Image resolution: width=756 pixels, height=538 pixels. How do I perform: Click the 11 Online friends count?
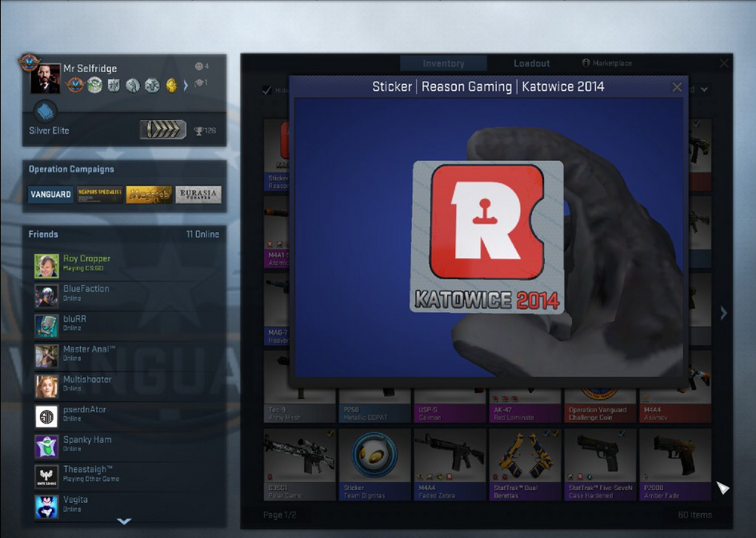(x=202, y=234)
